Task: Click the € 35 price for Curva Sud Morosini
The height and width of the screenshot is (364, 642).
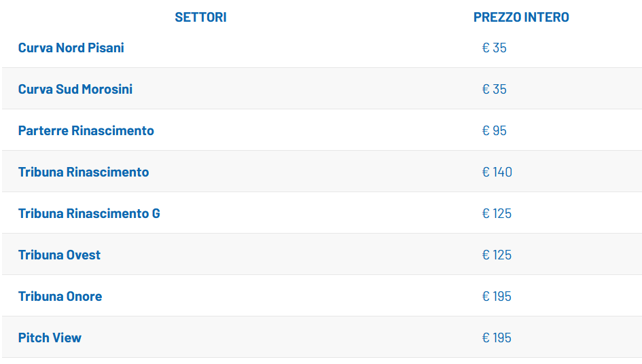Action: pyautogui.click(x=495, y=90)
